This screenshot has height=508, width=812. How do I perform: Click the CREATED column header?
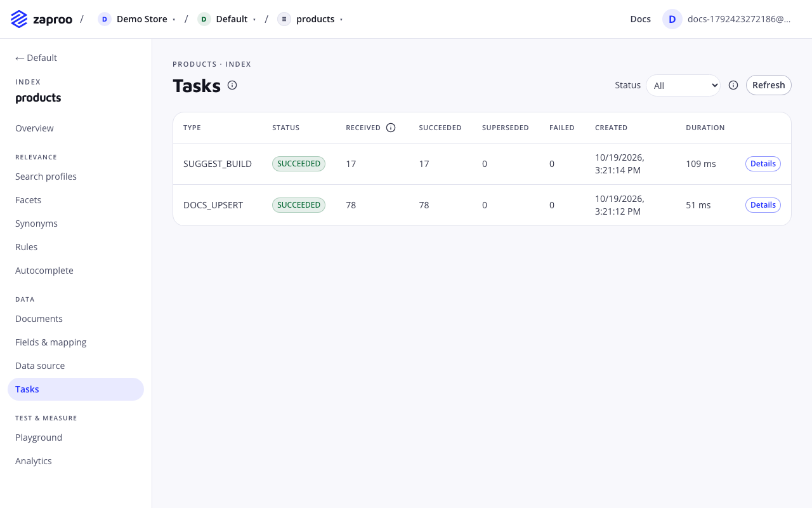[612, 128]
